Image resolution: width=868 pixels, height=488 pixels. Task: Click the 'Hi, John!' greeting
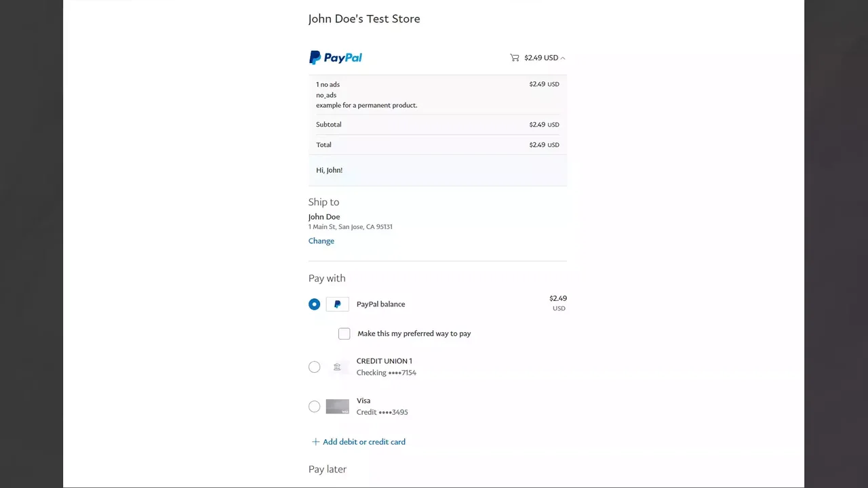[x=330, y=170]
